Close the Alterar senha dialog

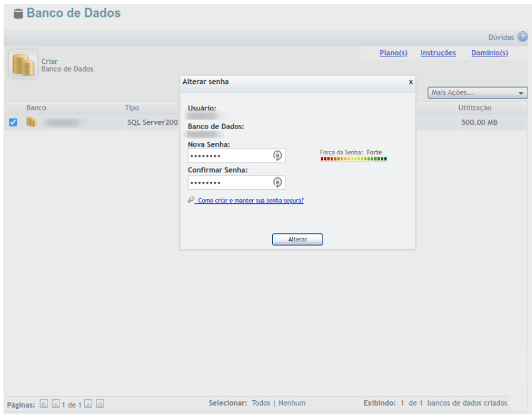pyautogui.click(x=410, y=82)
